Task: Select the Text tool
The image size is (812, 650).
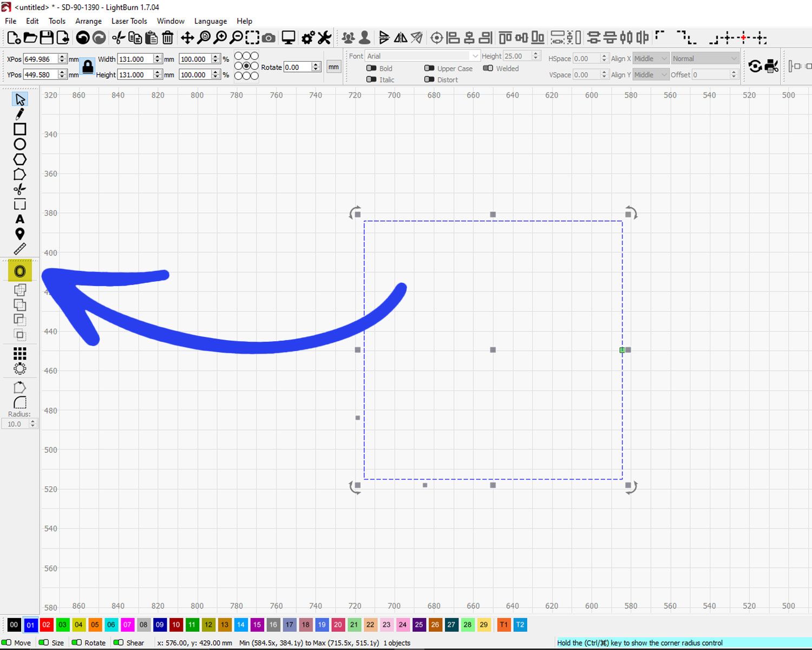Action: [x=19, y=219]
